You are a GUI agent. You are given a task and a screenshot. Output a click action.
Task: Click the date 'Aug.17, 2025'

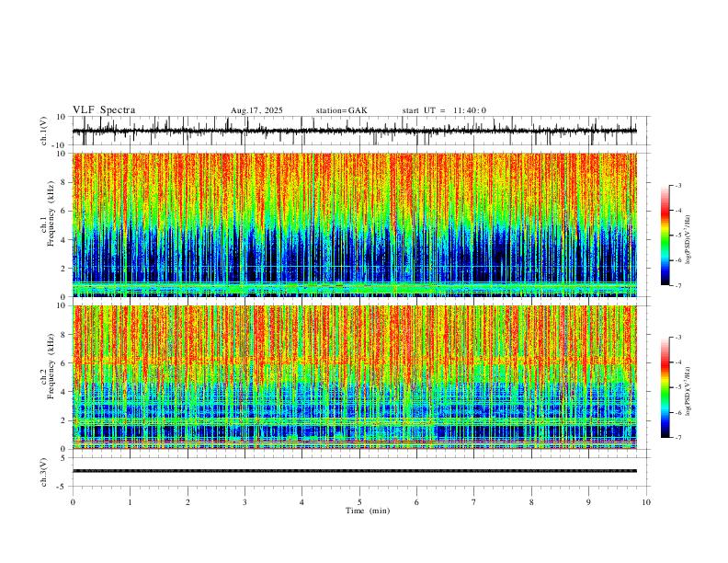256,110
